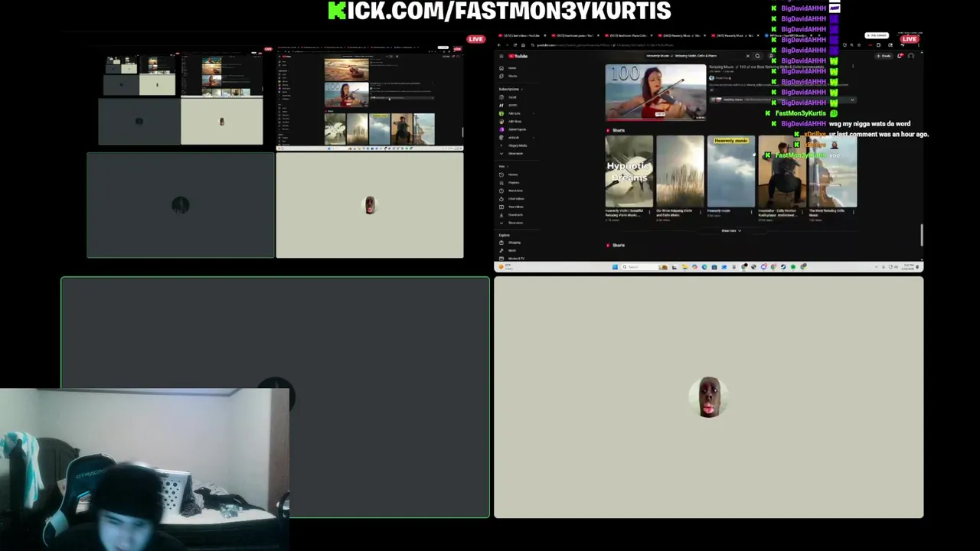Expand the video description chevron
980x551 pixels.
[x=852, y=99]
